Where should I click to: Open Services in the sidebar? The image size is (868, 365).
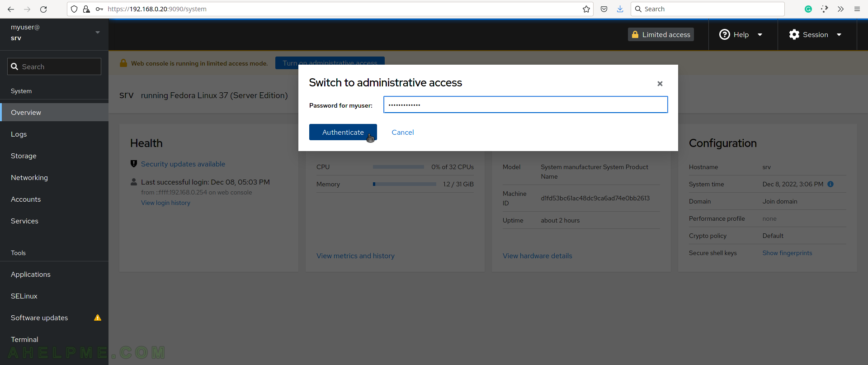pos(54,221)
